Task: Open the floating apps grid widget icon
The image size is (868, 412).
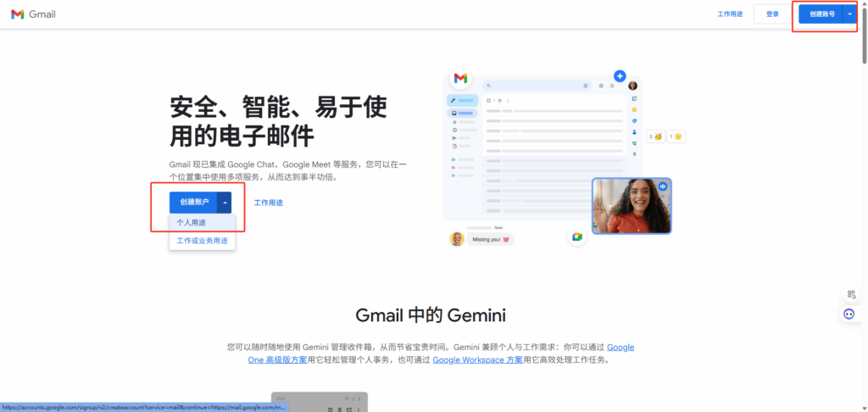Action: [x=851, y=294]
